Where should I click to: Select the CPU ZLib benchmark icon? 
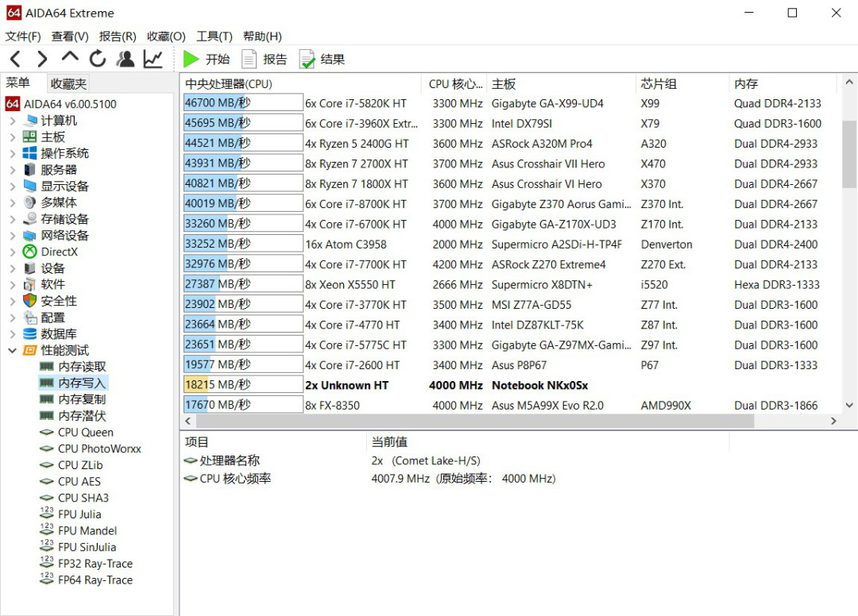(47, 464)
